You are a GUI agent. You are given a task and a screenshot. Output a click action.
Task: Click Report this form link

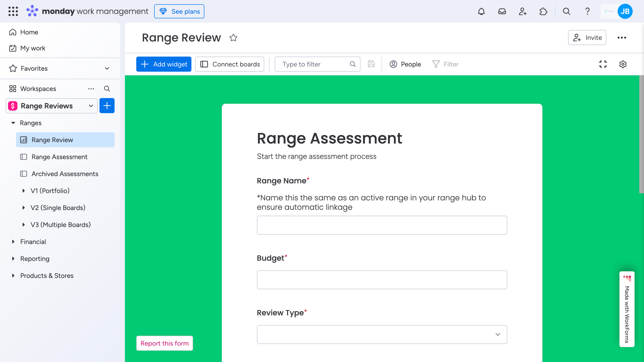coord(165,343)
